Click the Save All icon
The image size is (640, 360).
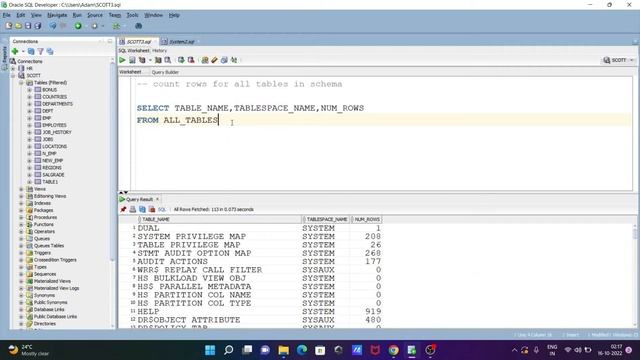38,26
